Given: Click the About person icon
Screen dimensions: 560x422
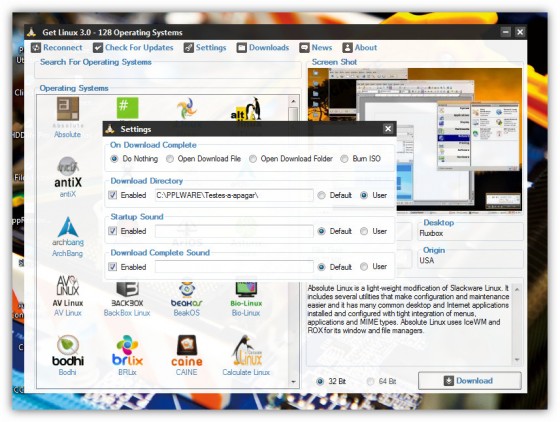Looking at the screenshot, I should pos(347,47).
